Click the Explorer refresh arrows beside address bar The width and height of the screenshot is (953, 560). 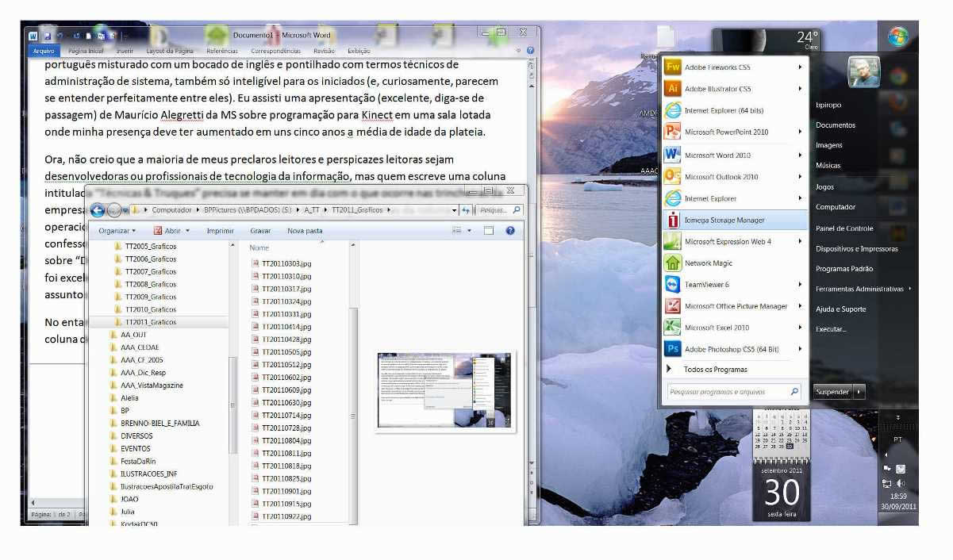[x=467, y=210]
